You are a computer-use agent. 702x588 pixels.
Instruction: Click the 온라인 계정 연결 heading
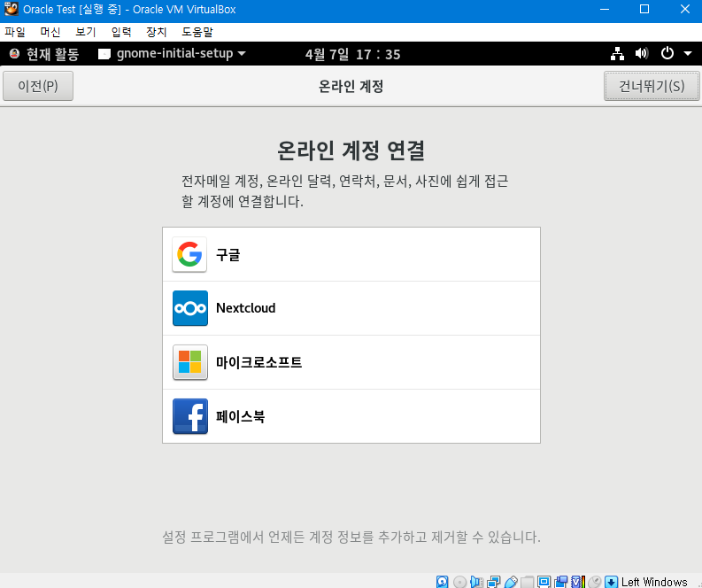[351, 150]
